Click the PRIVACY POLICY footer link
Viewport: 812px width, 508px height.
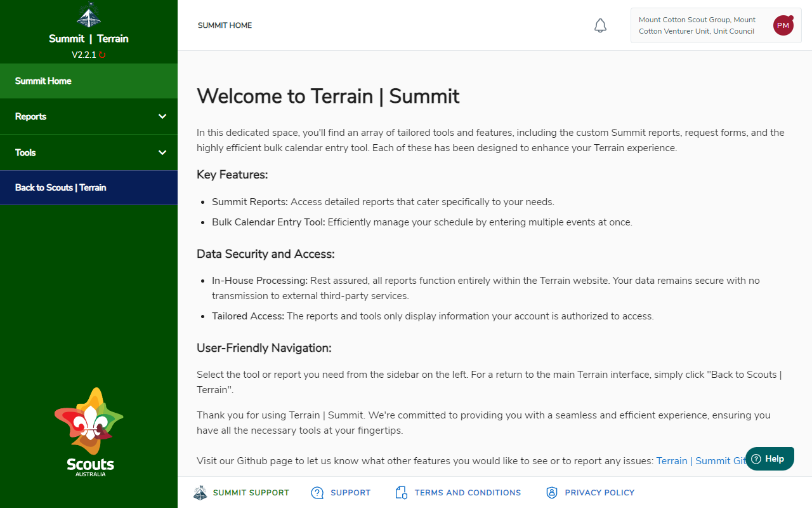599,492
